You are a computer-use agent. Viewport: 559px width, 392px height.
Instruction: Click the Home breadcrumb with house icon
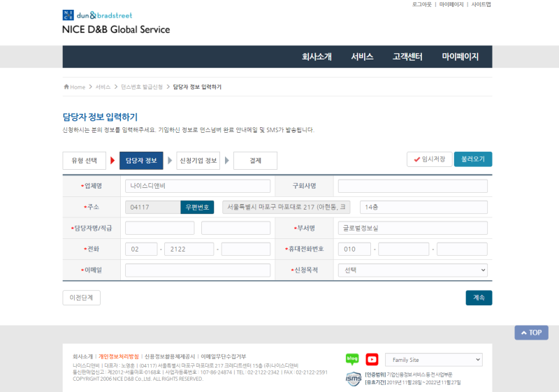(x=75, y=87)
